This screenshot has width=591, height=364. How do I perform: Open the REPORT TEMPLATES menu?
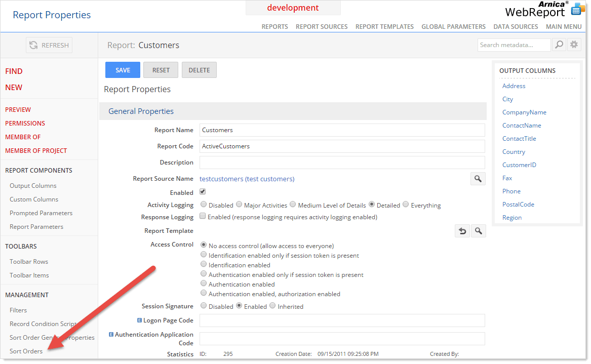click(384, 26)
